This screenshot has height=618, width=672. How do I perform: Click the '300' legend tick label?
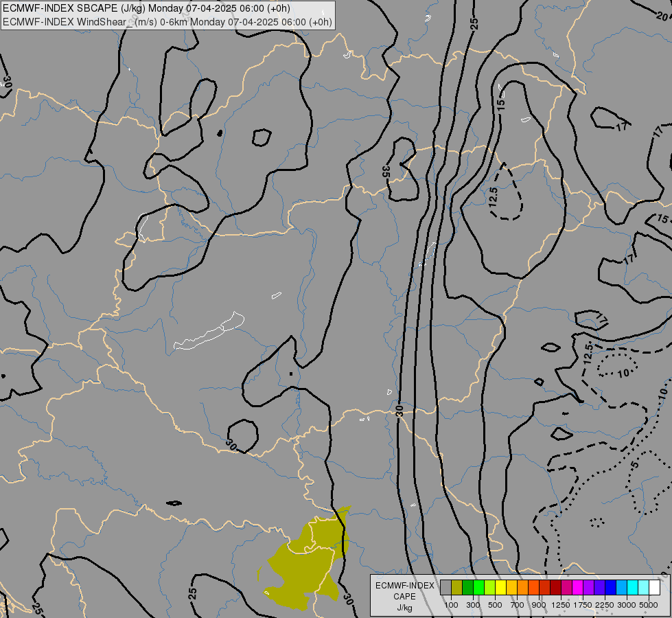coord(473,605)
